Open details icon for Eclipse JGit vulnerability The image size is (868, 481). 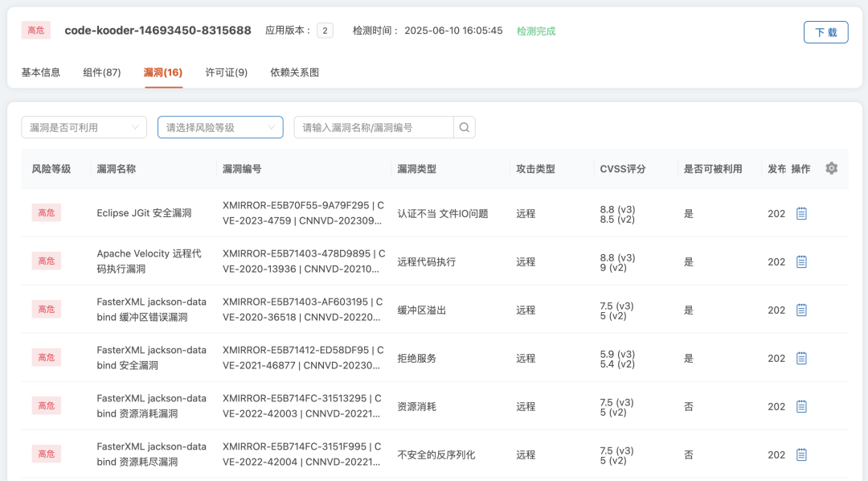click(801, 213)
